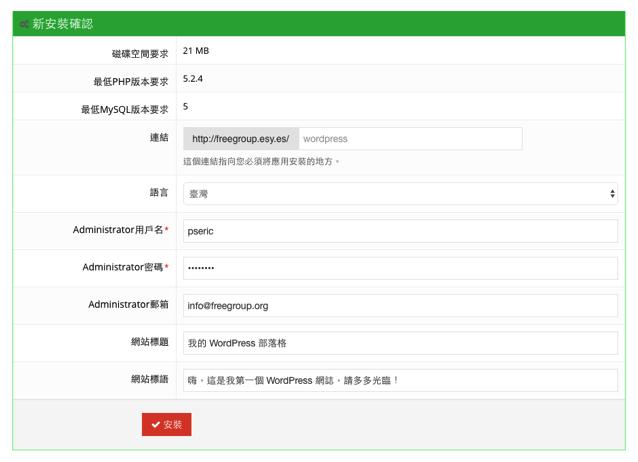The image size is (638, 462).
Task: Click the 最低PHP版本要求 label
Action: [x=131, y=82]
